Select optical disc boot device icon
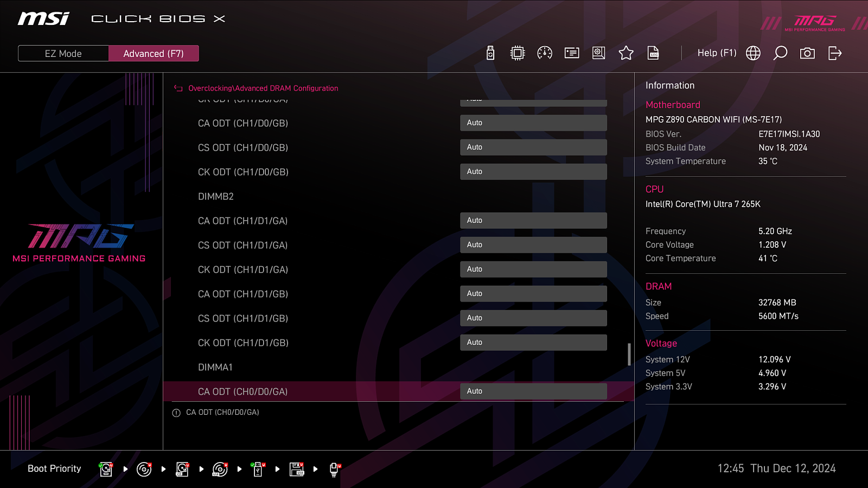The width and height of the screenshot is (868, 488). pyautogui.click(x=144, y=469)
